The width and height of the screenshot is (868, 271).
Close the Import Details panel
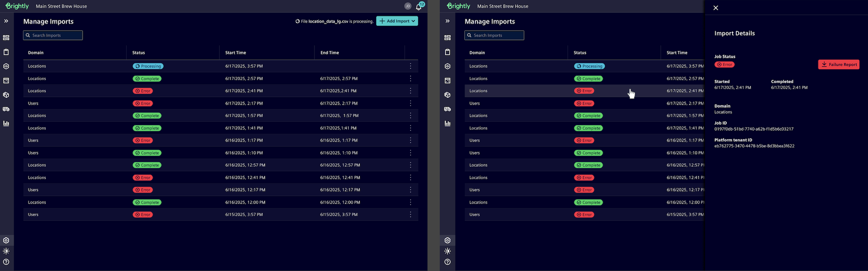pyautogui.click(x=716, y=8)
